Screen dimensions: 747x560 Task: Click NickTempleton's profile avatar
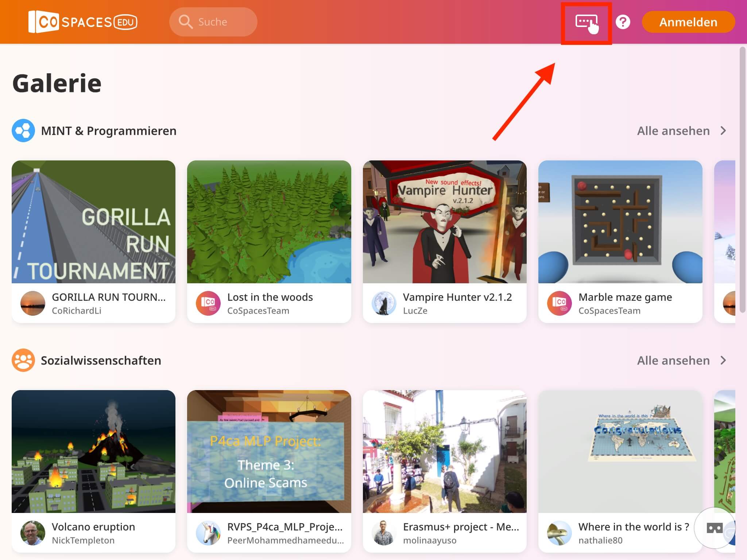33,533
